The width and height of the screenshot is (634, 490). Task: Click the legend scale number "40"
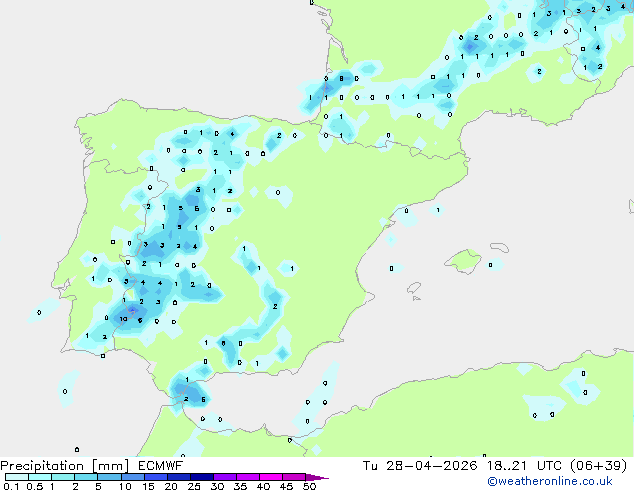pos(263,486)
